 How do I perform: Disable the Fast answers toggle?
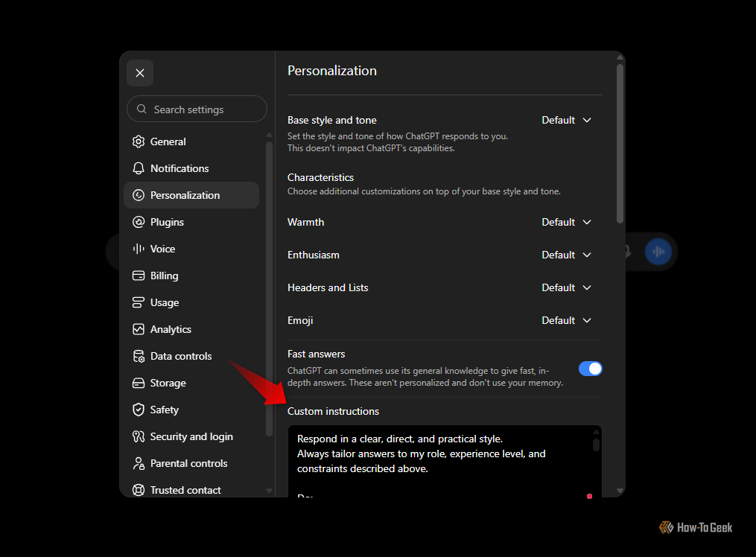pos(590,369)
